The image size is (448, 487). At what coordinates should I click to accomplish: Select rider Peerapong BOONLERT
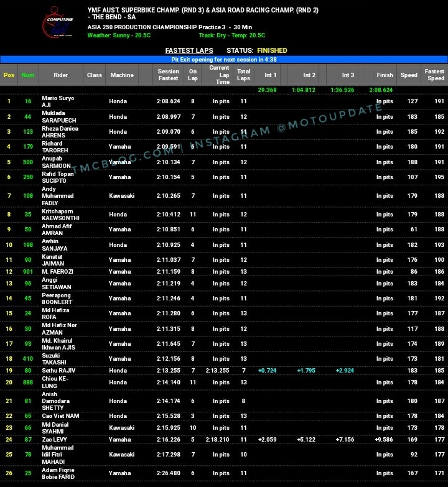tap(57, 298)
